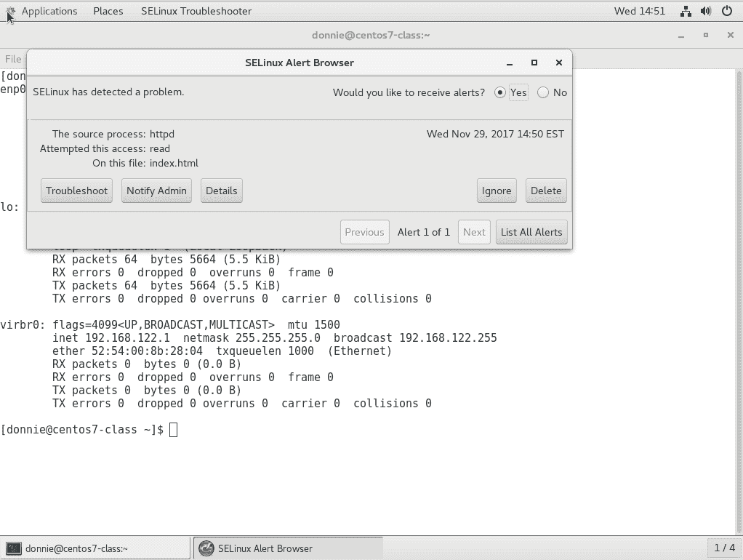This screenshot has width=743, height=560.
Task: Click the 'lo:' interface name in terminal
Action: coord(9,207)
